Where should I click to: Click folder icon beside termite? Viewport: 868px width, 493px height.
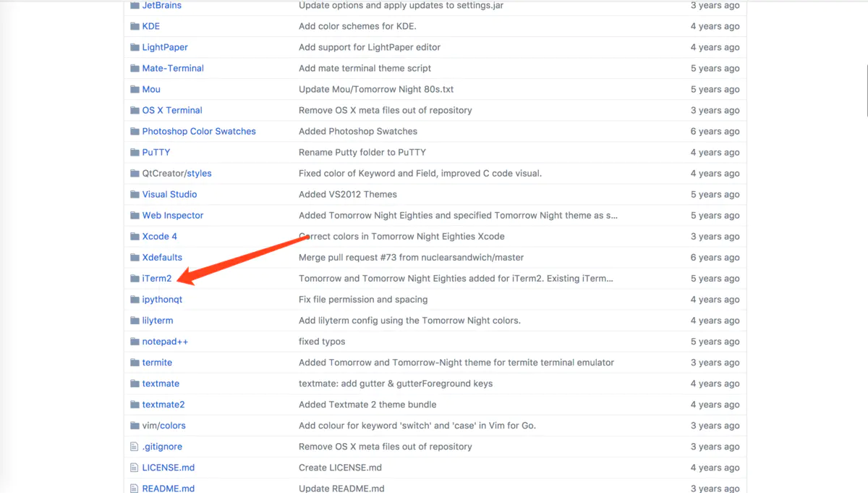point(135,362)
